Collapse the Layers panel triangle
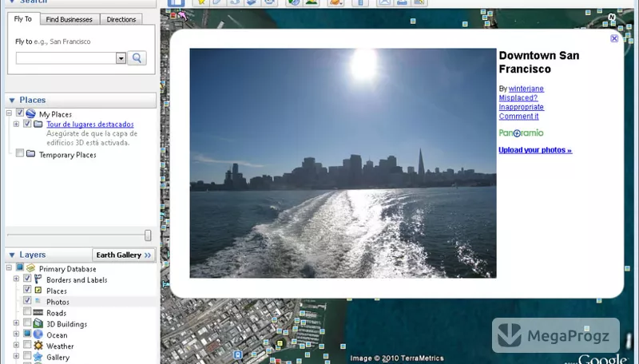This screenshot has height=364, width=639. click(12, 255)
